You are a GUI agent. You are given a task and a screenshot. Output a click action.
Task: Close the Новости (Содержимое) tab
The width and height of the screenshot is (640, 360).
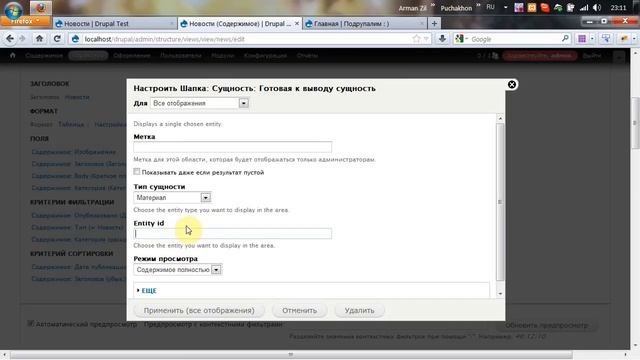point(297,24)
